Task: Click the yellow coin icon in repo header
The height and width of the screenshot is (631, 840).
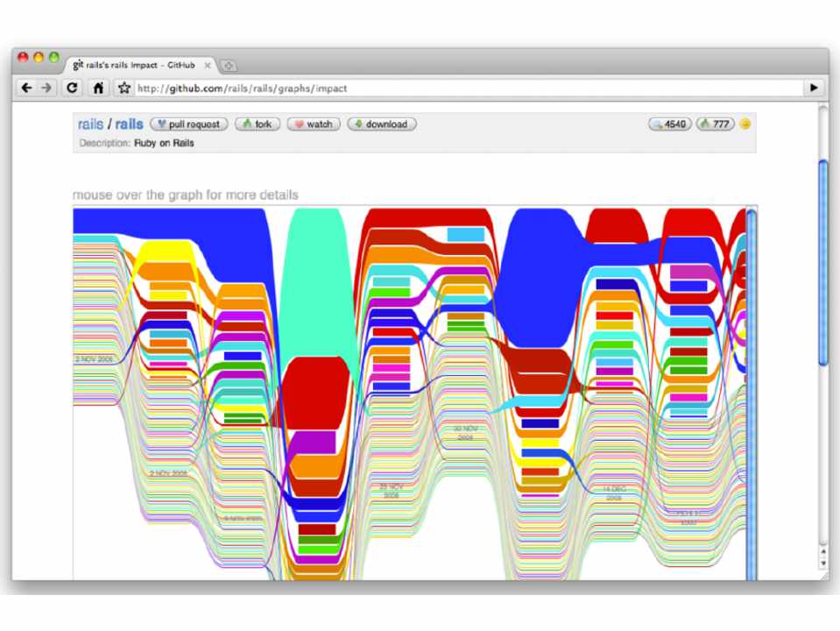Action: 745,124
